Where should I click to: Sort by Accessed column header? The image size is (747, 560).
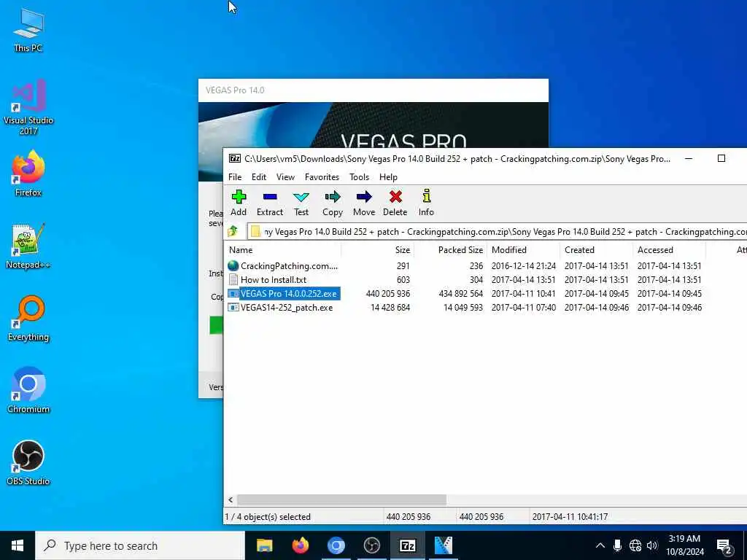tap(669, 250)
